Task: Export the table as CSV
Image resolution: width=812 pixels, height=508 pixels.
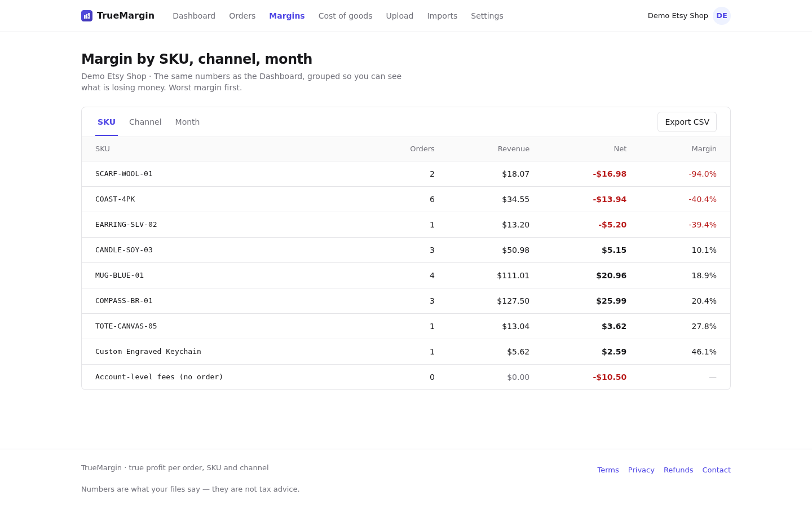Action: pos(687,122)
